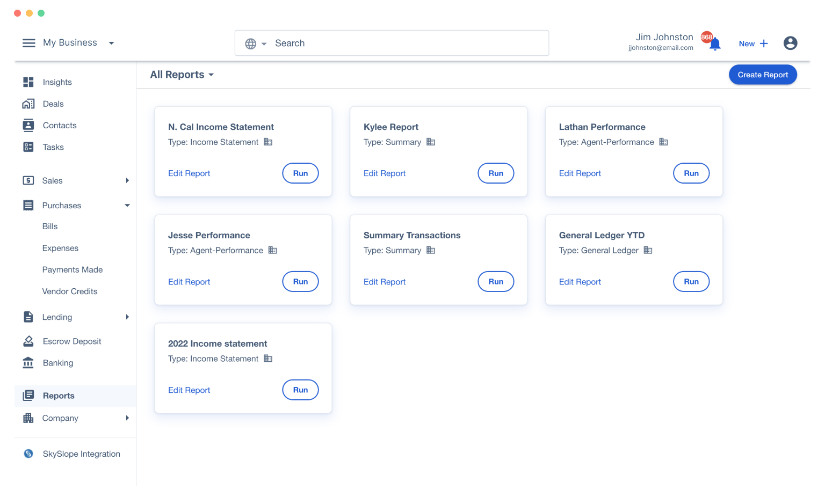
Task: Run the General Ledger YTD report
Action: point(691,282)
